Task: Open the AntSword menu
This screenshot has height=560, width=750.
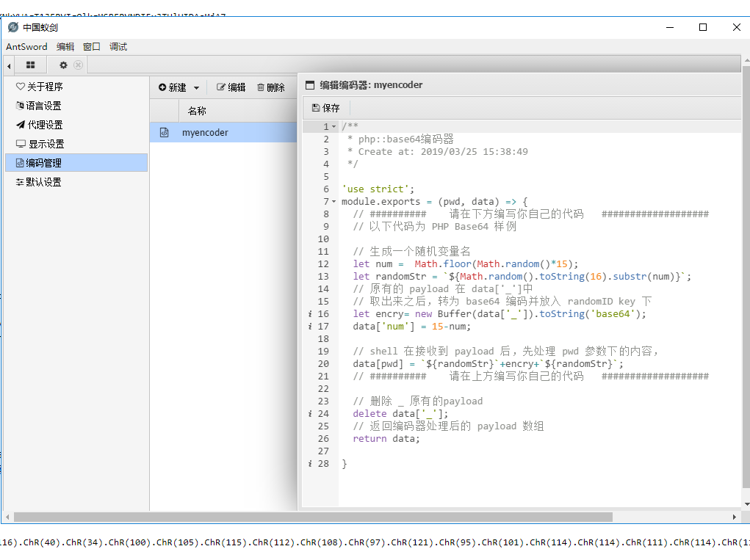Action: (x=26, y=47)
